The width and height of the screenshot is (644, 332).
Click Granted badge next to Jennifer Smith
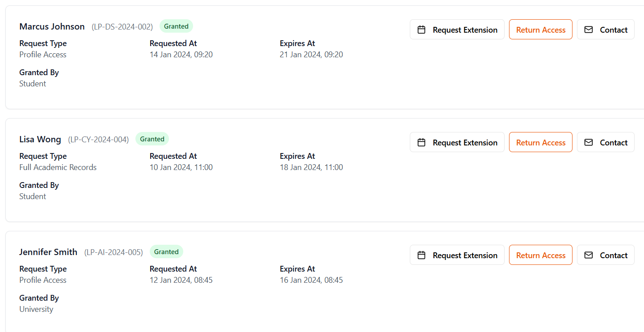[x=166, y=252]
